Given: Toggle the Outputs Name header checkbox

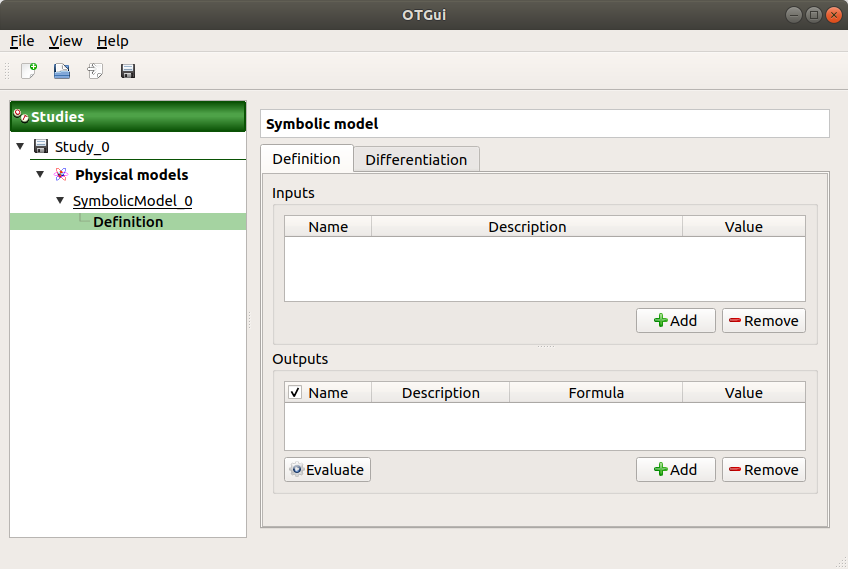Looking at the screenshot, I should [295, 393].
